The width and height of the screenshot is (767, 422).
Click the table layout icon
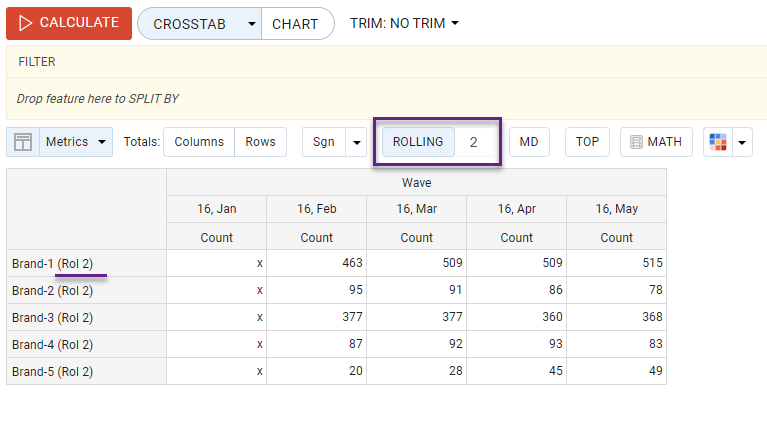[x=23, y=142]
